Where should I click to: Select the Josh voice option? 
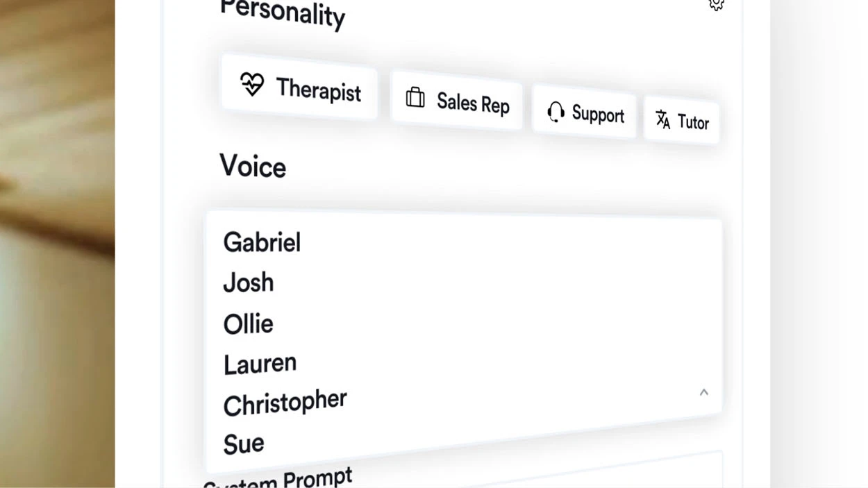249,283
